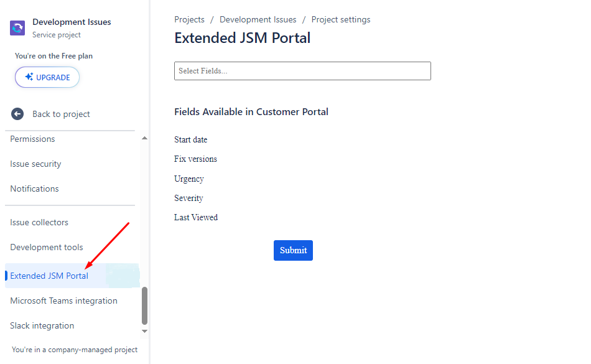Click the sidebar scroll down arrow
The height and width of the screenshot is (364, 591).
(x=144, y=331)
